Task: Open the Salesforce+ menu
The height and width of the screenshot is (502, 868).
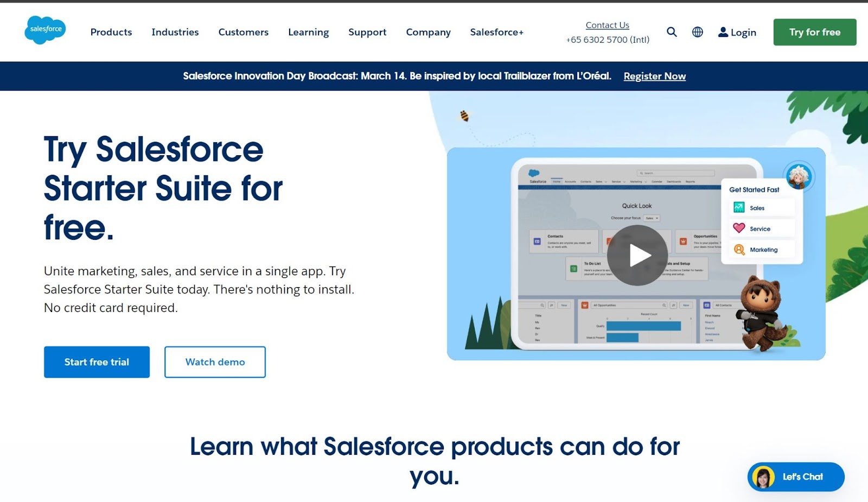Action: click(x=497, y=32)
